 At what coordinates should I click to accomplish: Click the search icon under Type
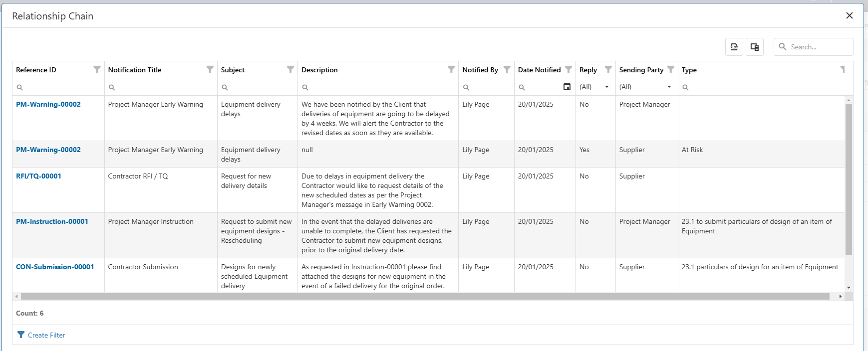click(x=686, y=87)
